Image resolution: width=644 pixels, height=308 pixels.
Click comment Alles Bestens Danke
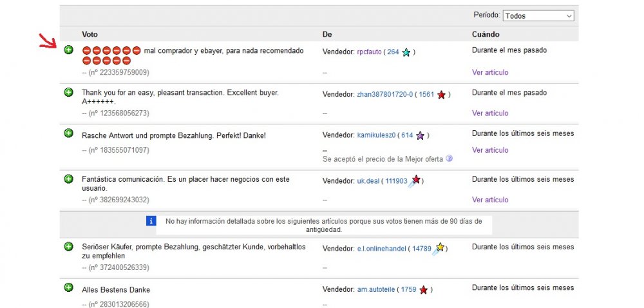(x=116, y=290)
